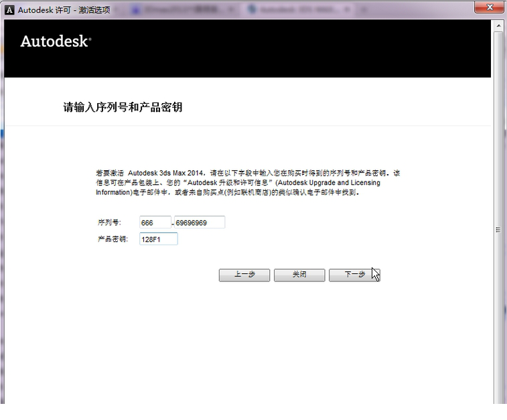Click the serial number prefix field 666
The image size is (507, 420).
click(155, 222)
